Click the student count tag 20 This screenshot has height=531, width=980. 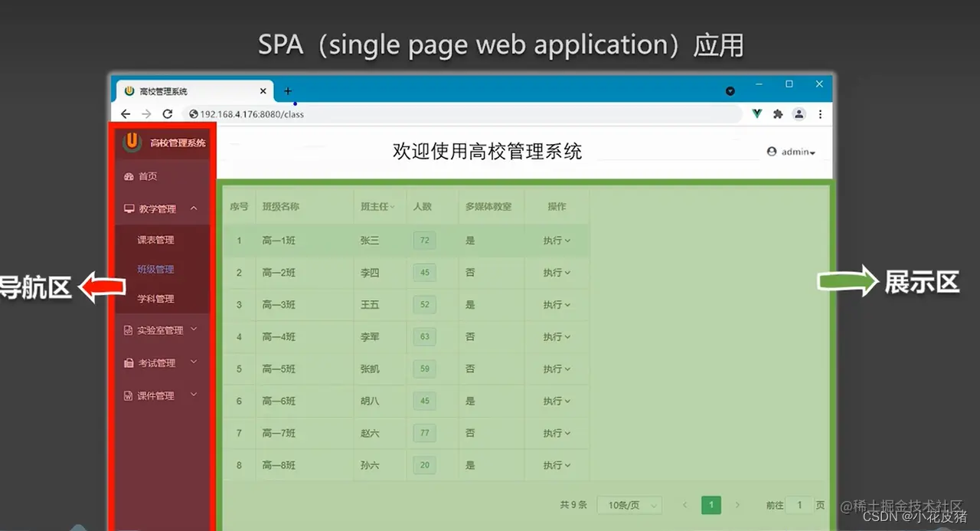pyautogui.click(x=424, y=466)
